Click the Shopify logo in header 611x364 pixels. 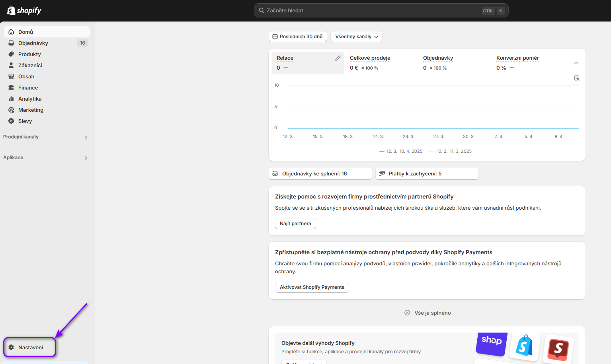pos(24,10)
